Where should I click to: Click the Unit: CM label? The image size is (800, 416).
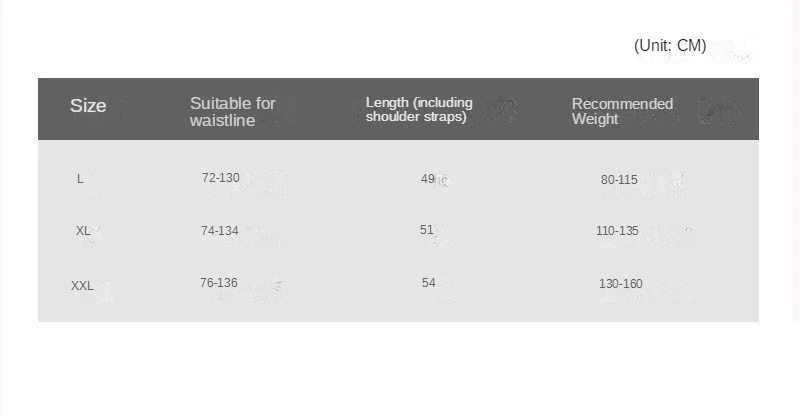pos(670,45)
